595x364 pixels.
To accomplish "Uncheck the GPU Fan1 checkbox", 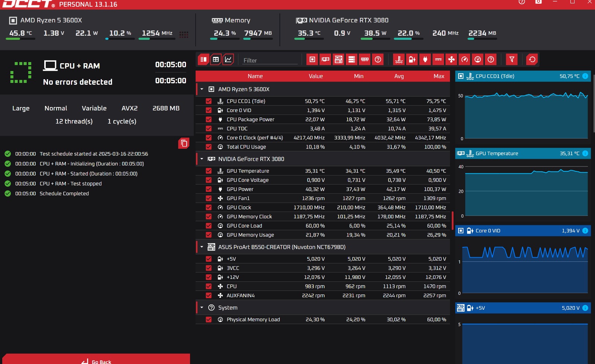I will tap(209, 199).
